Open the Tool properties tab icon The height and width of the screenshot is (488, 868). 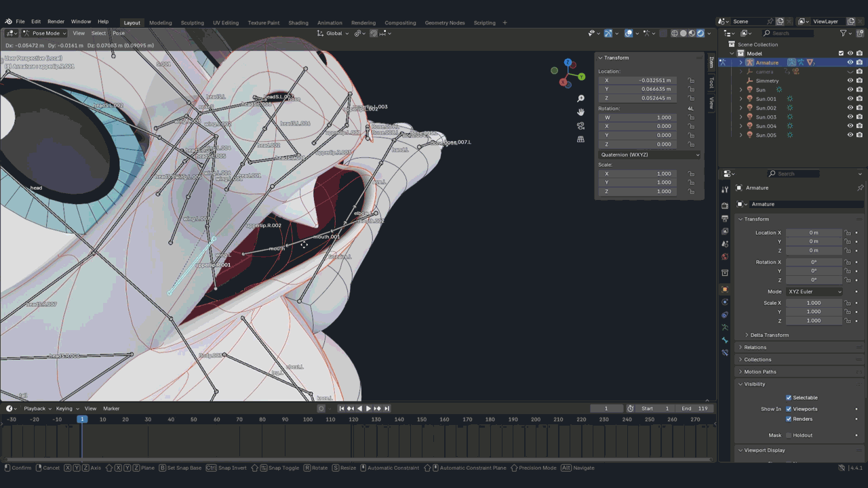[725, 190]
